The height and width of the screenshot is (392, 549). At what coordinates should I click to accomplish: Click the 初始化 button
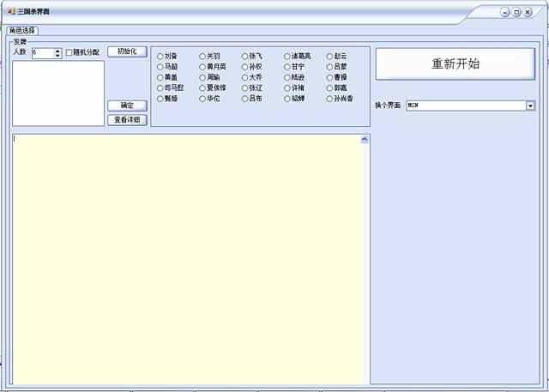(x=127, y=51)
